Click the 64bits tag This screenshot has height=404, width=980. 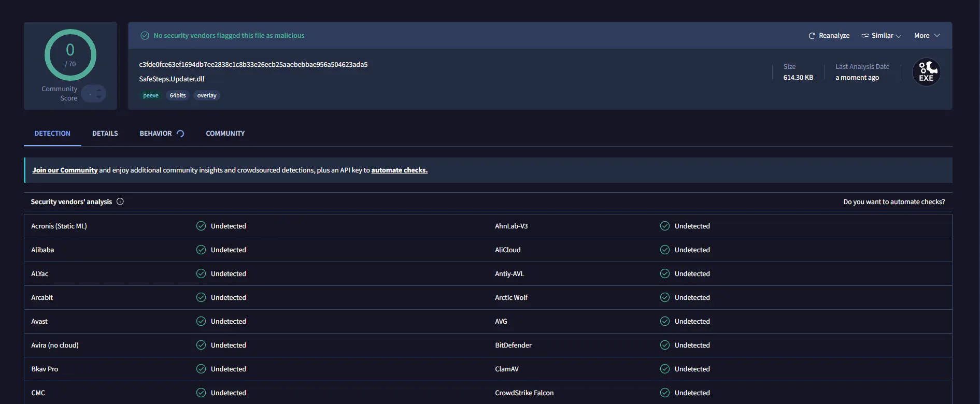(x=178, y=95)
